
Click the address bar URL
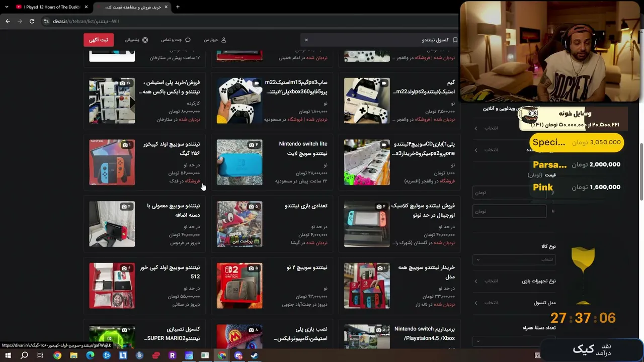(86, 21)
